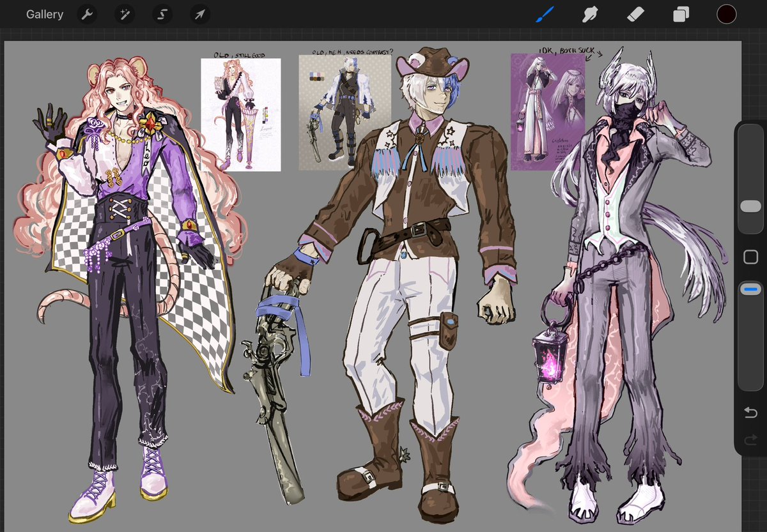Open the active color picker circle
Image resolution: width=767 pixels, height=532 pixels.
point(726,14)
